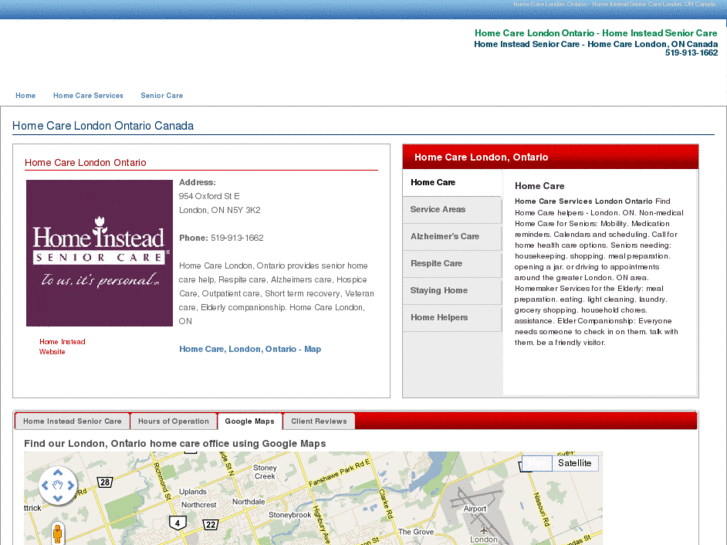Select the Service Areas side tab
Screen dimensions: 727x545
click(x=453, y=210)
